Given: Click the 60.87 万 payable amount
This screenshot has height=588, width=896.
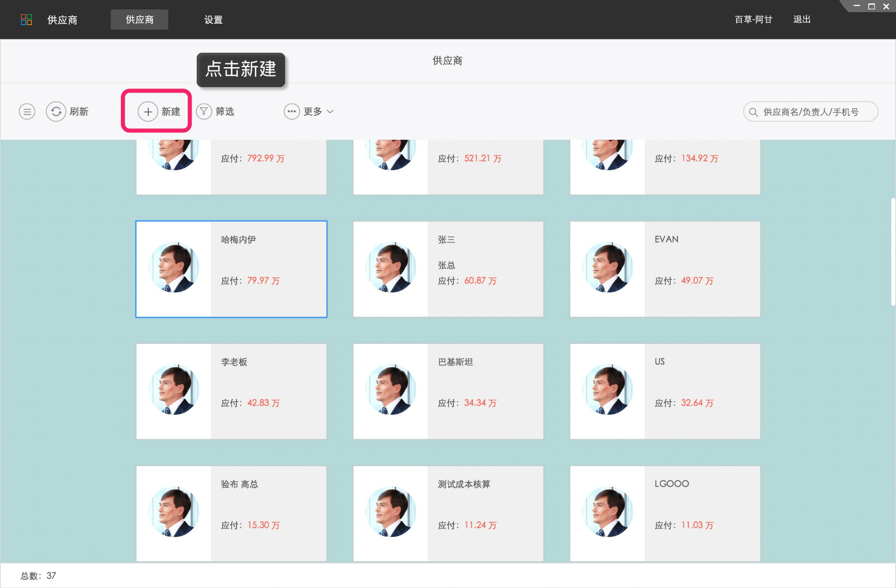Looking at the screenshot, I should [480, 280].
